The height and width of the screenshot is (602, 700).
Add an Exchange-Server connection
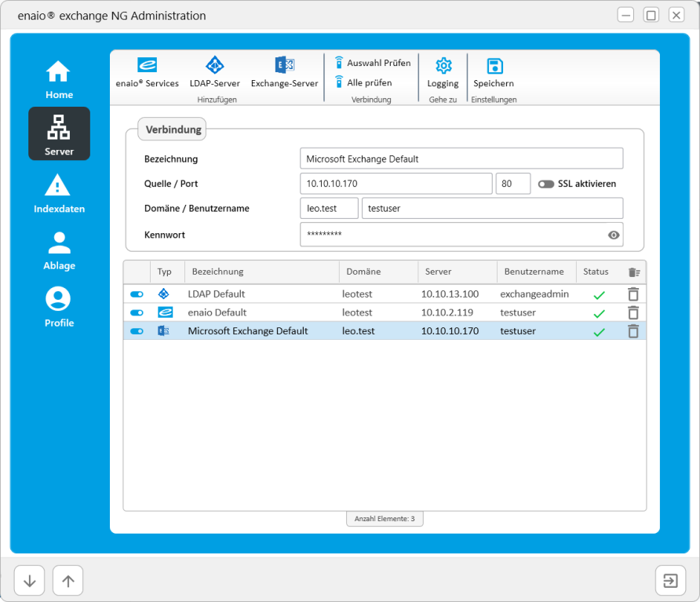coord(284,73)
